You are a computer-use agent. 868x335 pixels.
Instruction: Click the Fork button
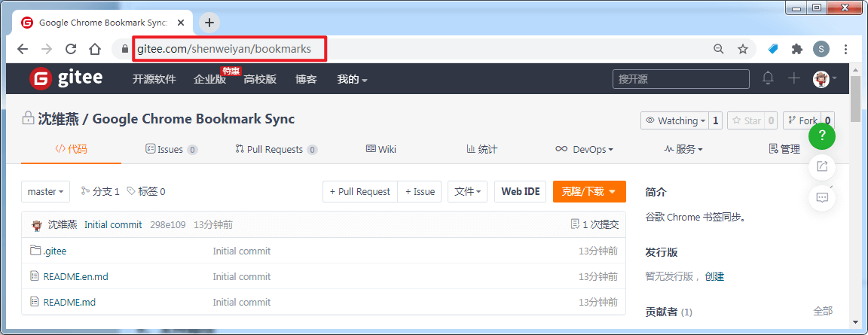(x=802, y=120)
